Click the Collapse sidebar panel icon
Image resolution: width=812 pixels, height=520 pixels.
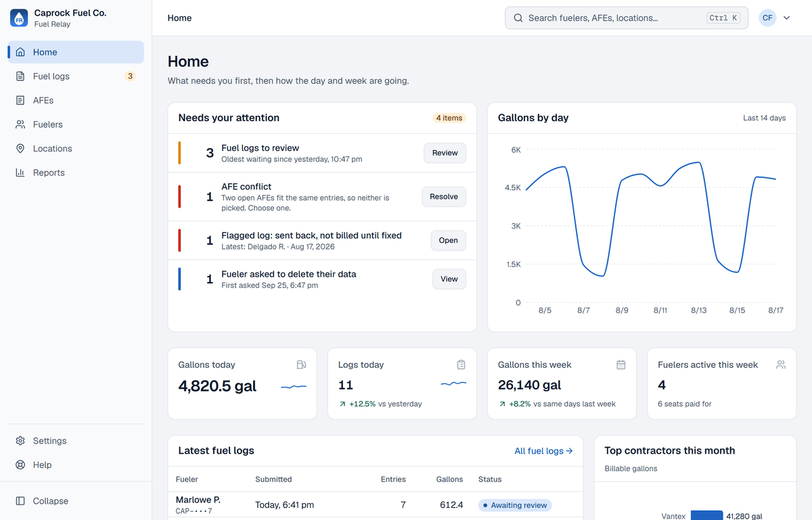point(20,501)
